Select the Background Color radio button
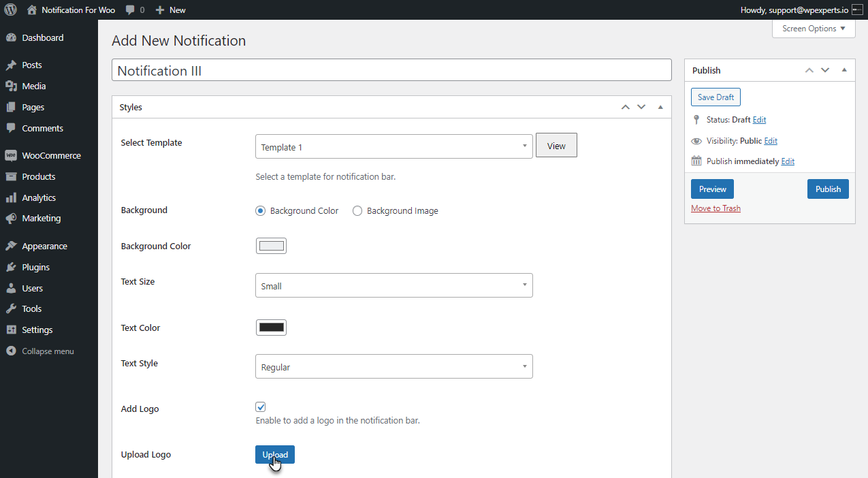Viewport: 868px width, 478px height. click(x=260, y=211)
